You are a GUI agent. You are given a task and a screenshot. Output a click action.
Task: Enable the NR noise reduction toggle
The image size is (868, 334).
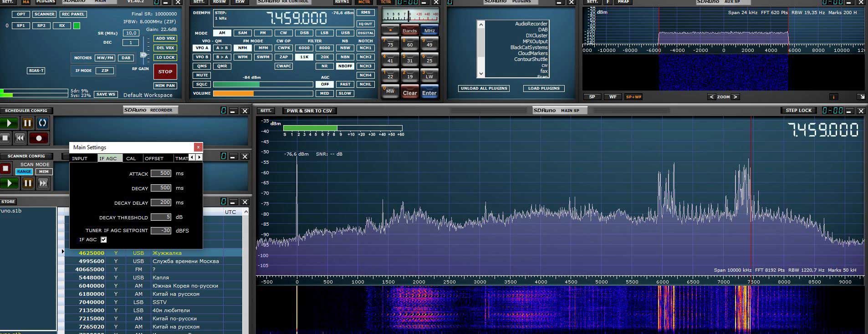coord(324,66)
